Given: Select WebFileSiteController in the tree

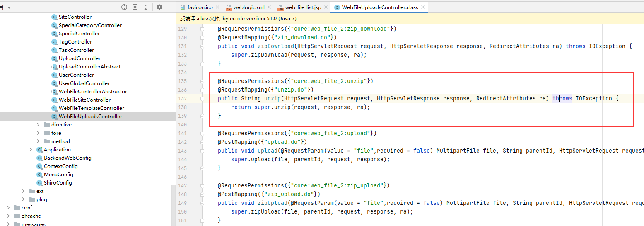Looking at the screenshot, I should [84, 100].
